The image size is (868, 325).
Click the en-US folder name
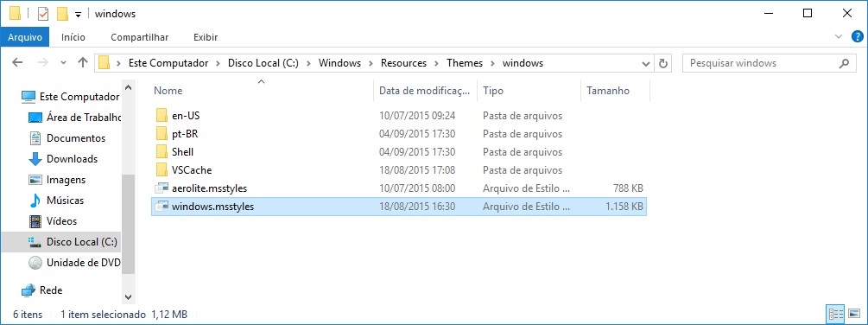(186, 116)
